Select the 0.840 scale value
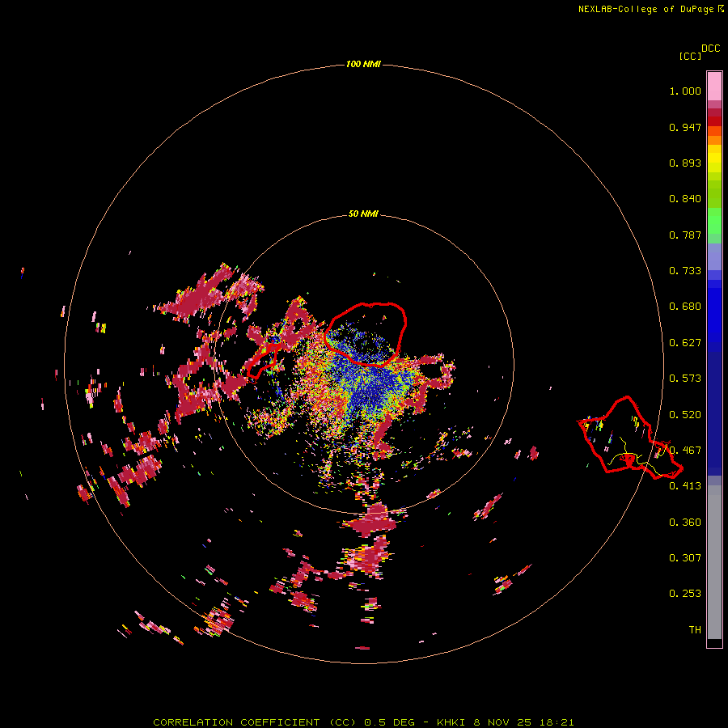 685,199
